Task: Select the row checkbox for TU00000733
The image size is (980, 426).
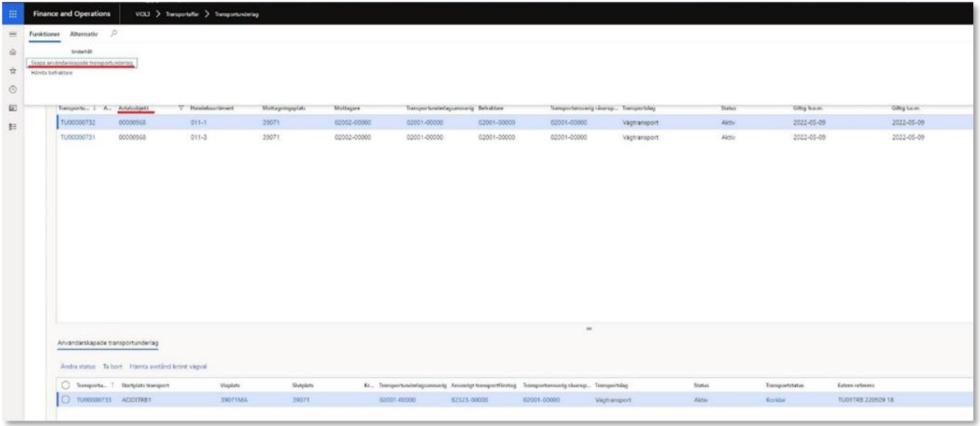Action: [66, 400]
